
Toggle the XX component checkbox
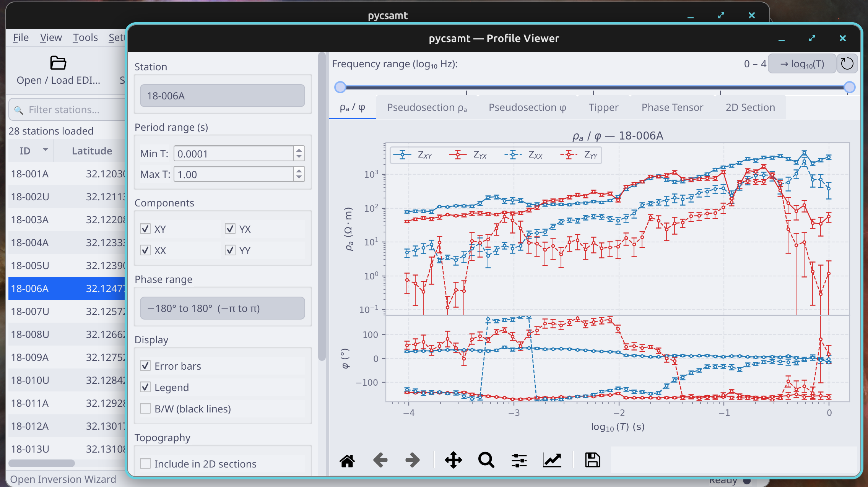pos(145,250)
